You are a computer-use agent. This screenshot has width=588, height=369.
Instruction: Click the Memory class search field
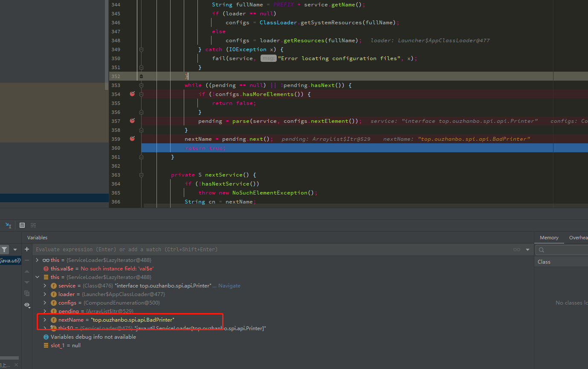(562, 250)
